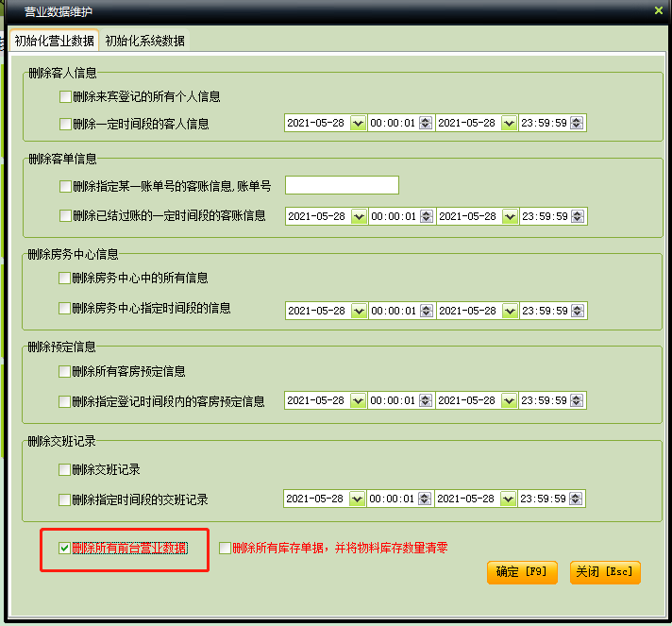Switch to 初始化系统数据 tab
Screen dimensions: 672x626
click(145, 41)
